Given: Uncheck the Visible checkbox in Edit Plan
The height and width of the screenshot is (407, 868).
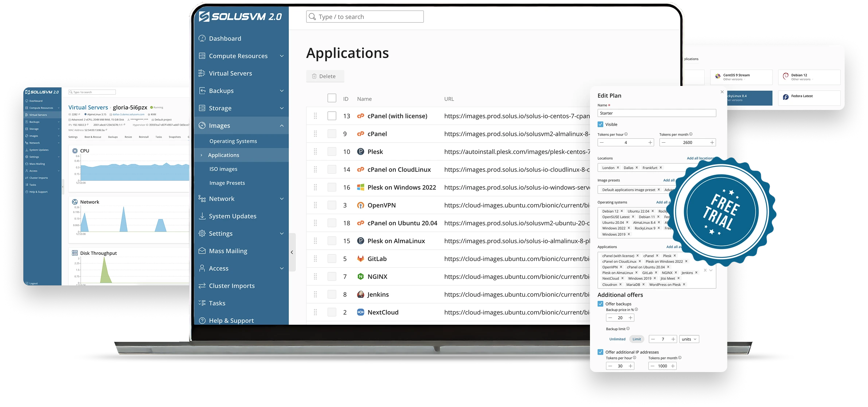Looking at the screenshot, I should tap(601, 124).
